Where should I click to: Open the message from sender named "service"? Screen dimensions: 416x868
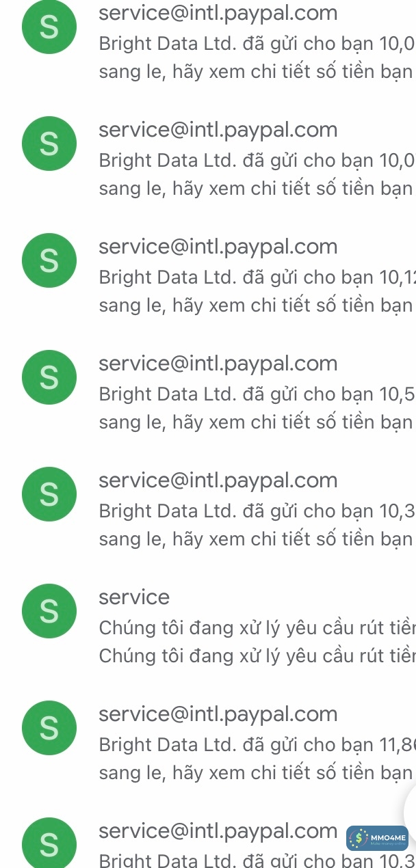(208, 625)
